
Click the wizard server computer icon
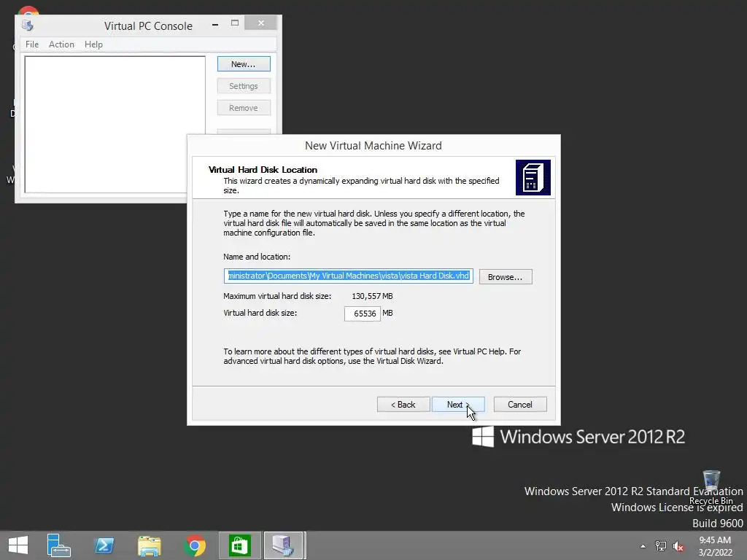[x=533, y=177]
